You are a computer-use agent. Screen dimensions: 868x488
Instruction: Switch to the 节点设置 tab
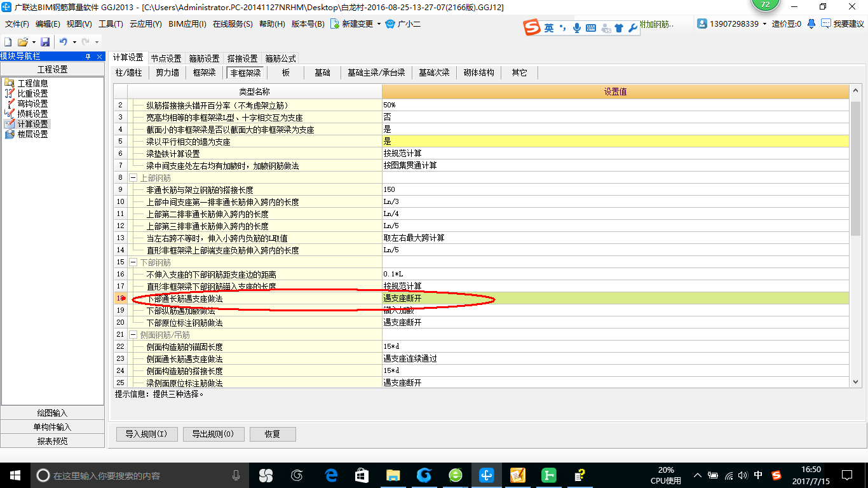166,58
